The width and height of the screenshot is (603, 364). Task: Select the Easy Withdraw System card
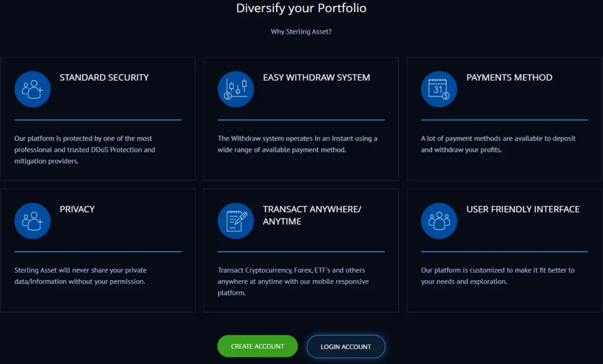tap(301, 118)
